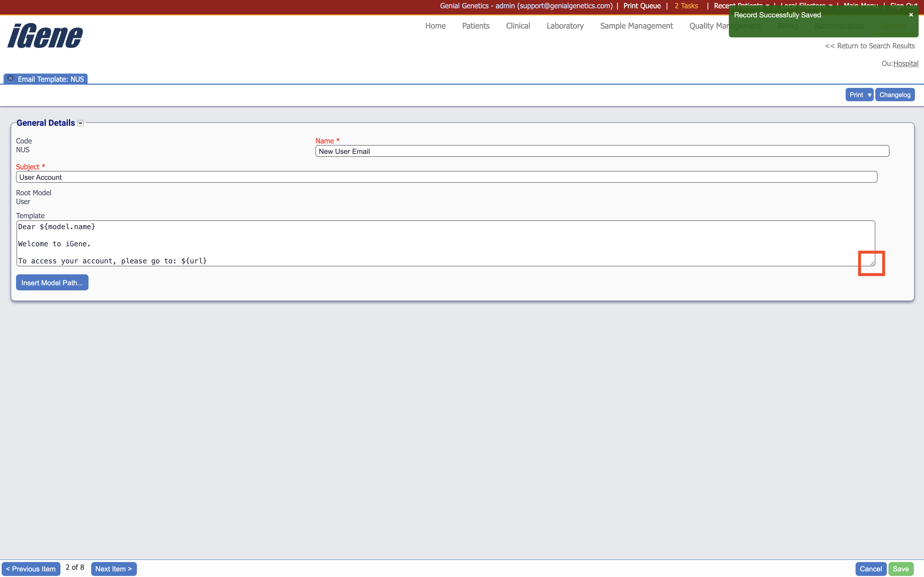Open the Clinical menu
The image size is (924, 577).
coord(518,26)
